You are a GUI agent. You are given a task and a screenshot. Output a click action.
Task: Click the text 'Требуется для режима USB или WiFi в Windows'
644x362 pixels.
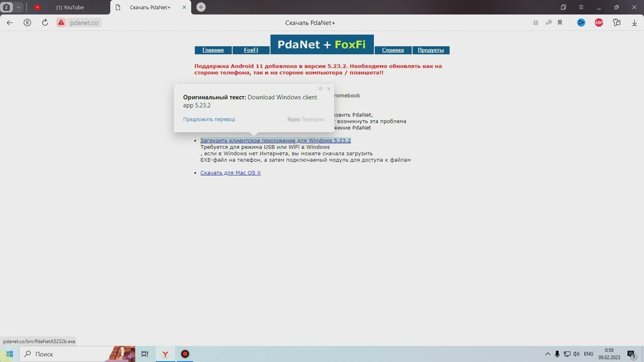tap(265, 147)
